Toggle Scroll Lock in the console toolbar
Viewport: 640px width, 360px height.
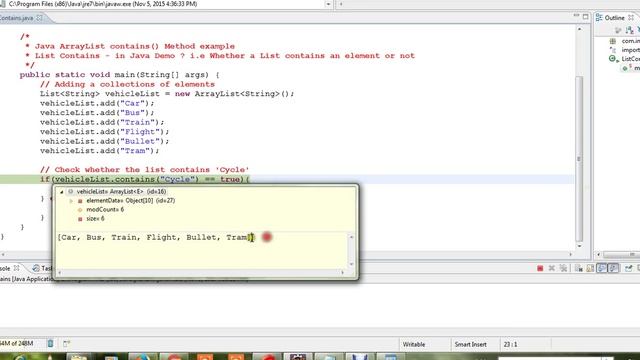[590, 268]
